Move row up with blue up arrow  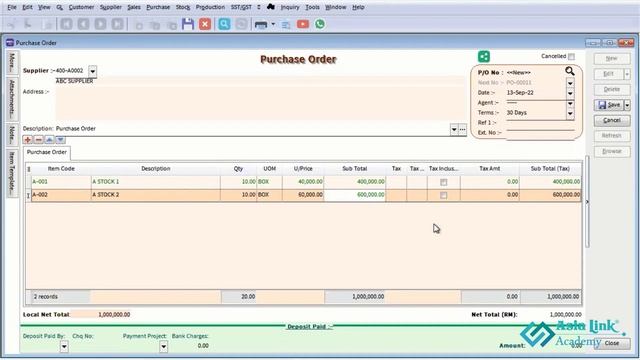49,140
